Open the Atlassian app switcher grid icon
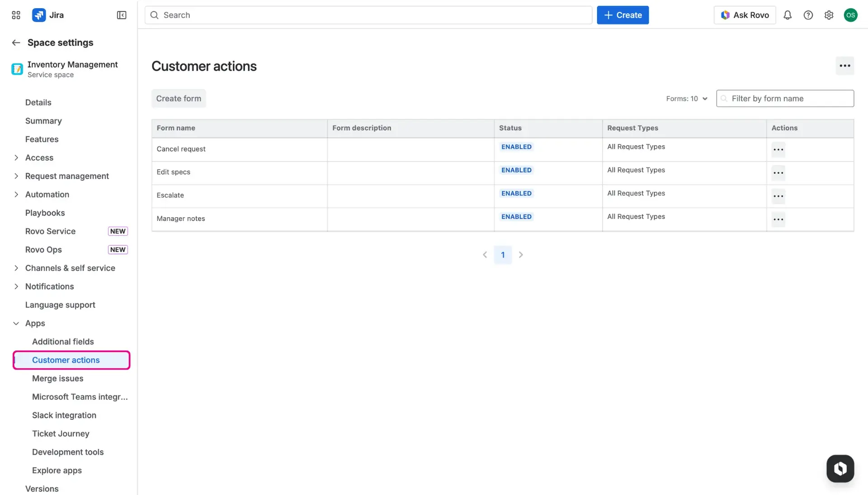868x495 pixels. click(15, 15)
